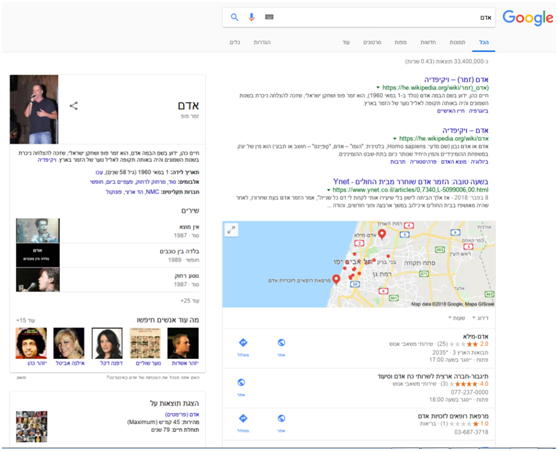The width and height of the screenshot is (558, 451).
Task: Select related person אילנה אביטל thumbnail
Action: coord(69,343)
